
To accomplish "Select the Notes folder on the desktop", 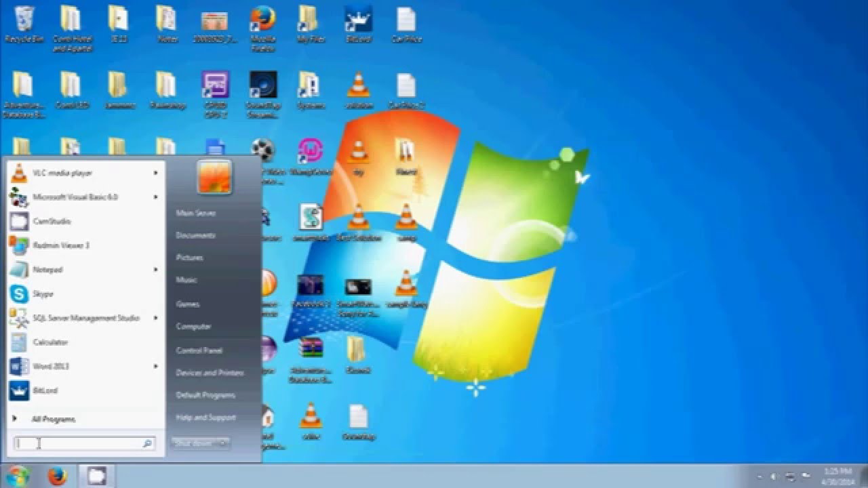I will point(167,24).
